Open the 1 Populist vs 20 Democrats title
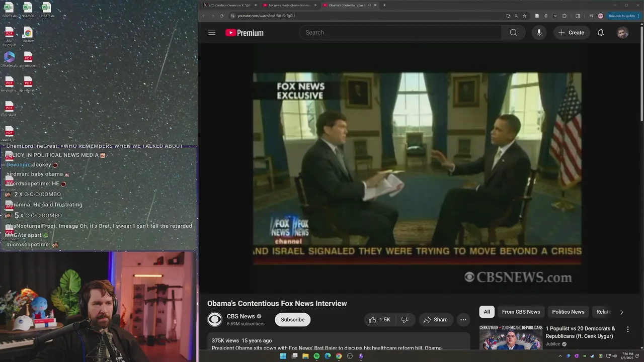 pyautogui.click(x=581, y=332)
